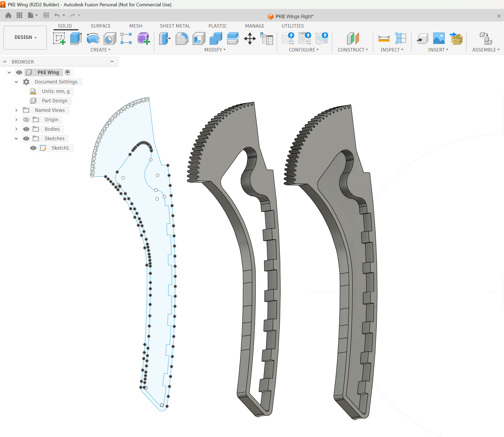Select the Construct plane tool
This screenshot has height=437, width=504.
[353, 39]
